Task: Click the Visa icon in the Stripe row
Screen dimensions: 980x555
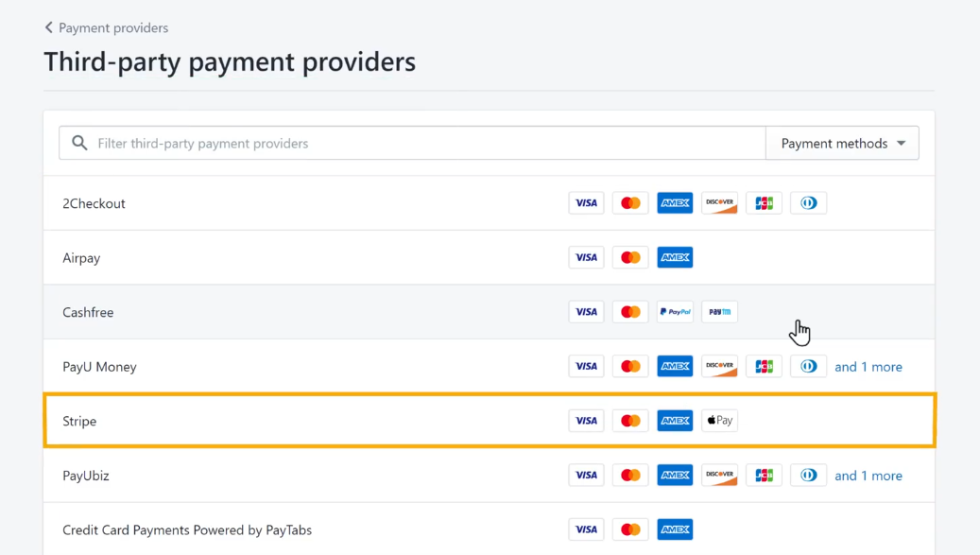Action: click(586, 421)
